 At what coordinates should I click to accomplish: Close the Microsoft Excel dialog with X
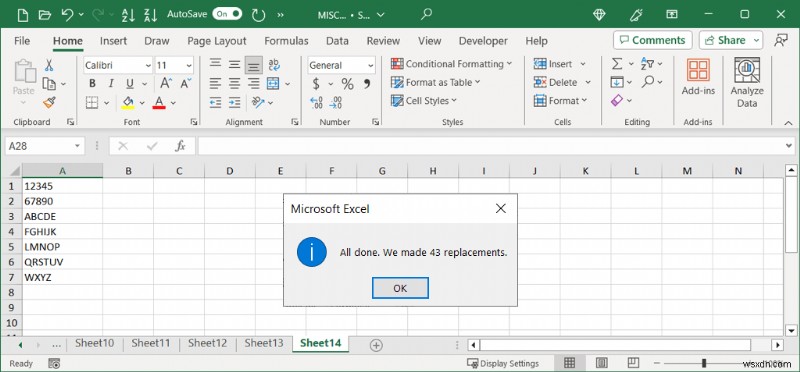(501, 208)
